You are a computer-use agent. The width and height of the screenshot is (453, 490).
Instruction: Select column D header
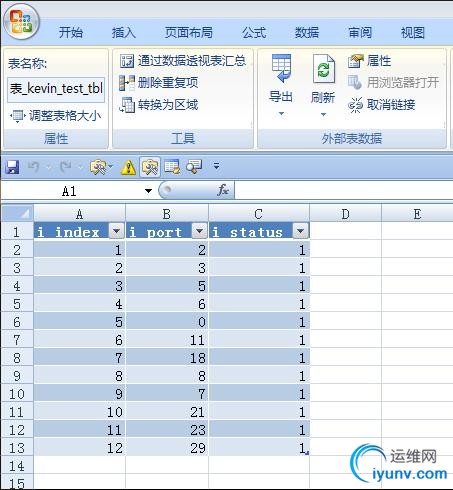[x=345, y=214]
